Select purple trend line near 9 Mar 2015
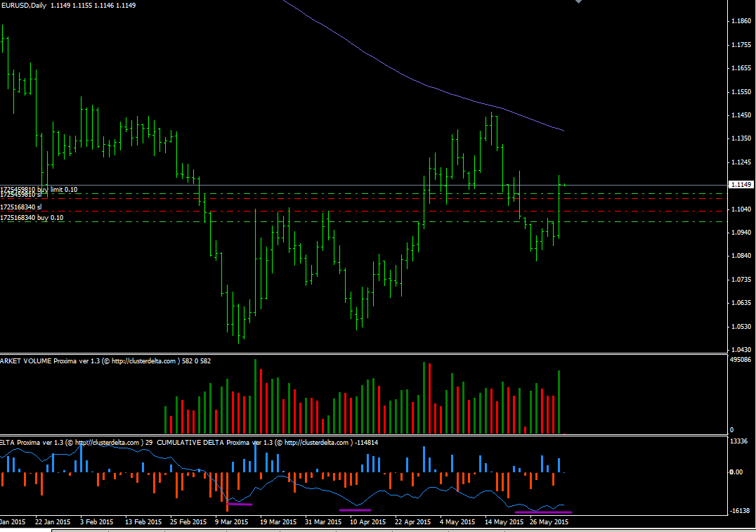 click(240, 504)
